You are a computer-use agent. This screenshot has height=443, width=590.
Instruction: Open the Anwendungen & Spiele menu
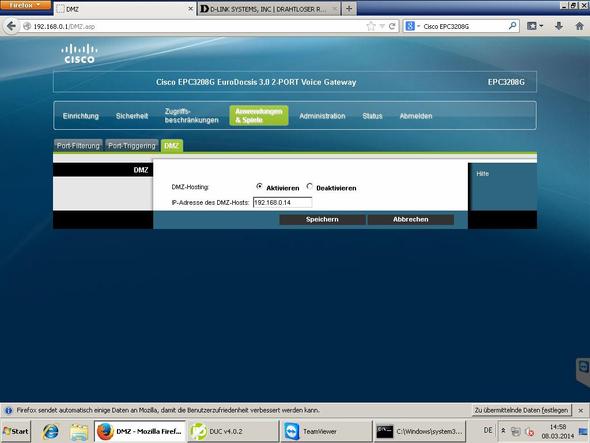click(259, 116)
